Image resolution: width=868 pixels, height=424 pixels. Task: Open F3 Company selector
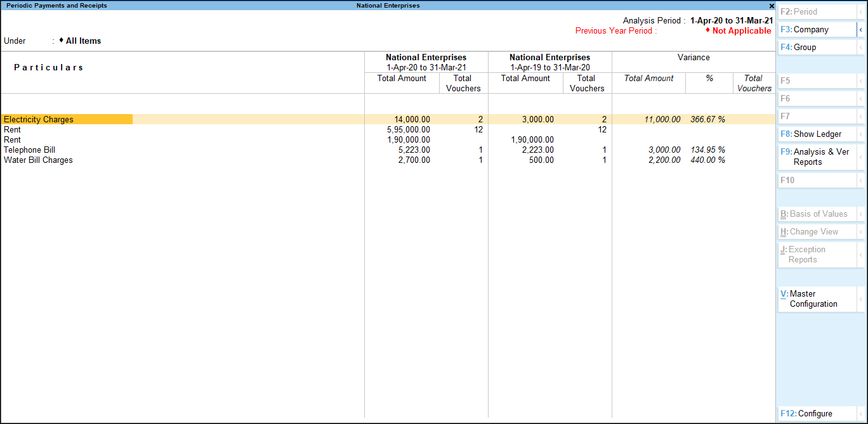tap(818, 29)
